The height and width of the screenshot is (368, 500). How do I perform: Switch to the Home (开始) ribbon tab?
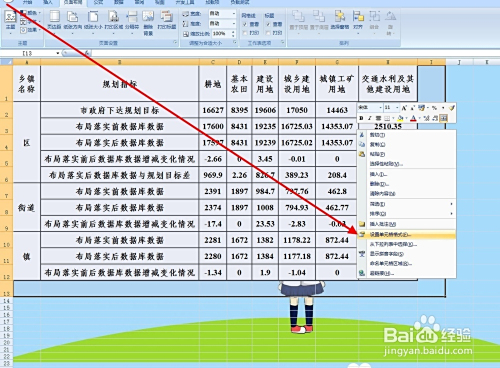[x=28, y=2]
